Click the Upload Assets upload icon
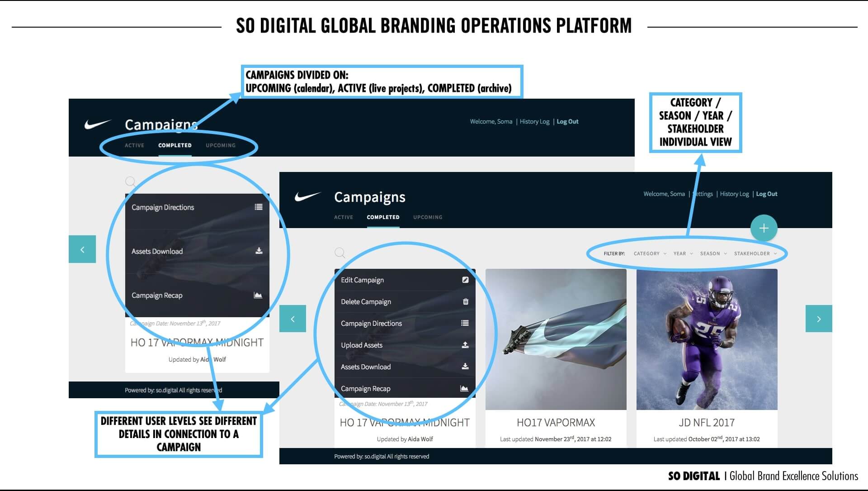 [x=465, y=345]
